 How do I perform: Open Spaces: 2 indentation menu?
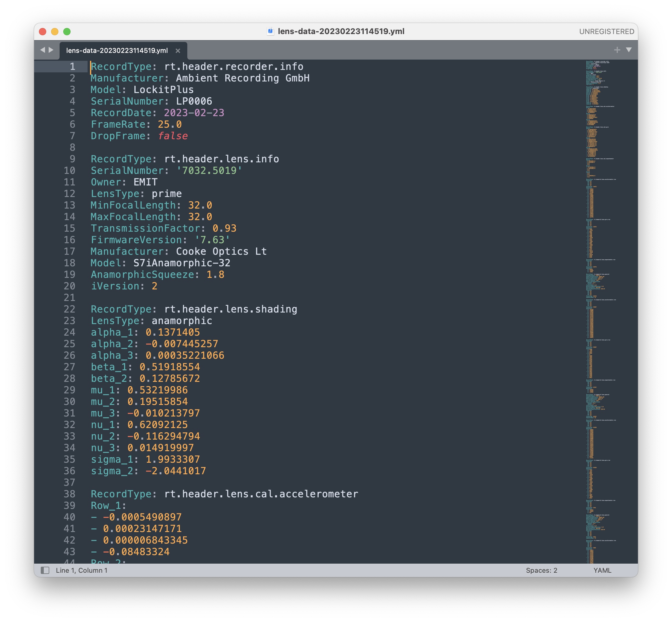541,570
